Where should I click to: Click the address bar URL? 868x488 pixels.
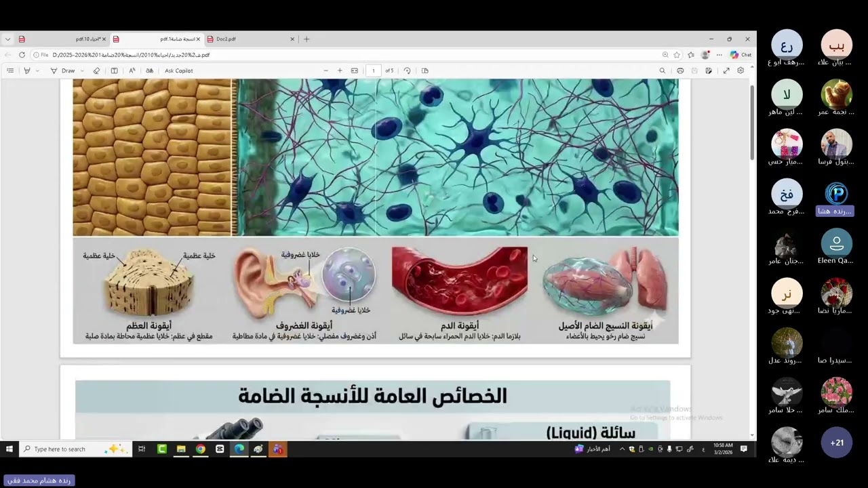pyautogui.click(x=131, y=55)
